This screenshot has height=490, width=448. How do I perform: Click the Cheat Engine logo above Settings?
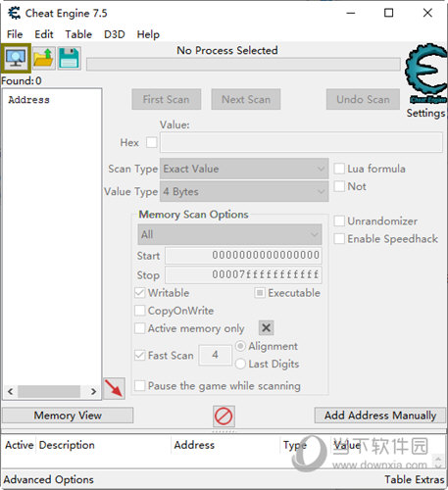click(426, 73)
